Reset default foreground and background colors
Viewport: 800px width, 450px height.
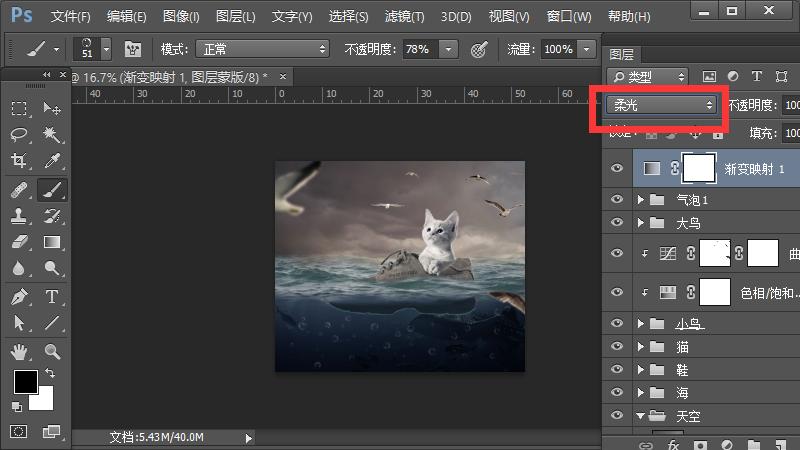click(17, 407)
